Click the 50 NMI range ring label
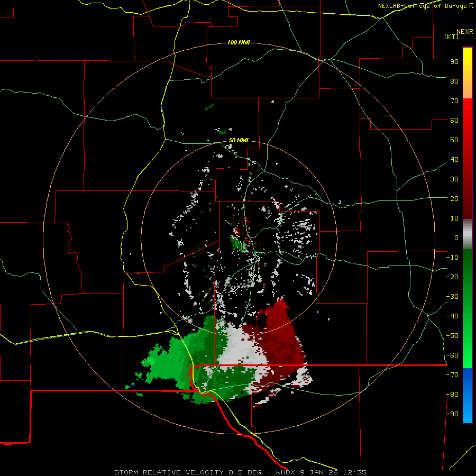This screenshot has width=476, height=476. pos(239,140)
